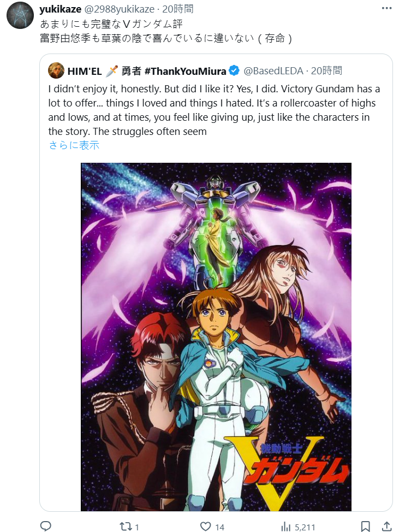
Task: Open the share upload icon
Action: (386, 526)
